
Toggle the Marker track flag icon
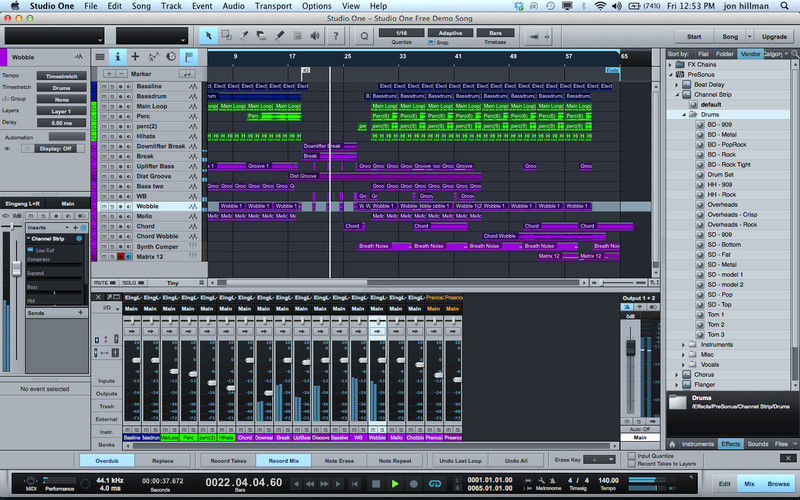coord(189,57)
